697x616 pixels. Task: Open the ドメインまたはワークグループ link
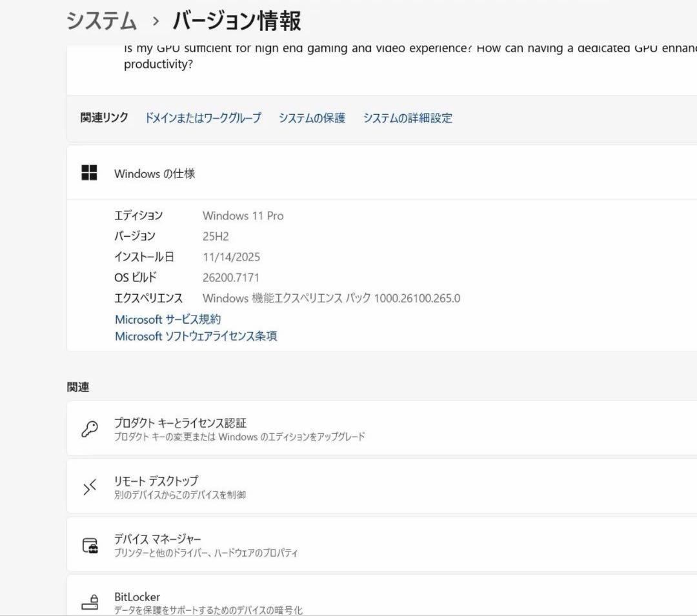tap(202, 118)
